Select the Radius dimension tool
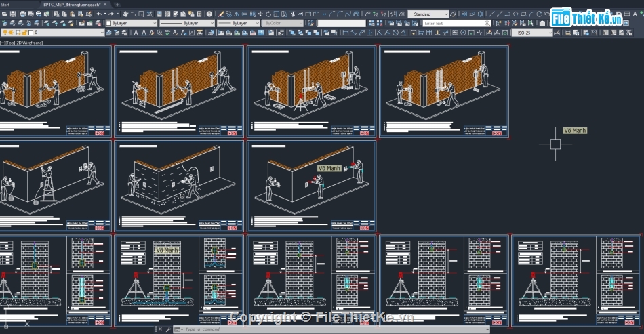The image size is (644, 334). click(380, 33)
